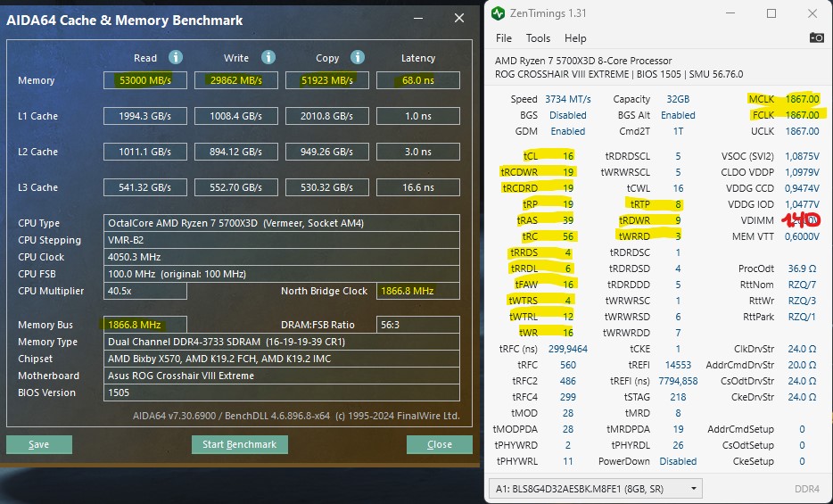Screen dimensions: 833x504
Task: Open the Tools menu in ZenTimings
Action: pyautogui.click(x=538, y=38)
